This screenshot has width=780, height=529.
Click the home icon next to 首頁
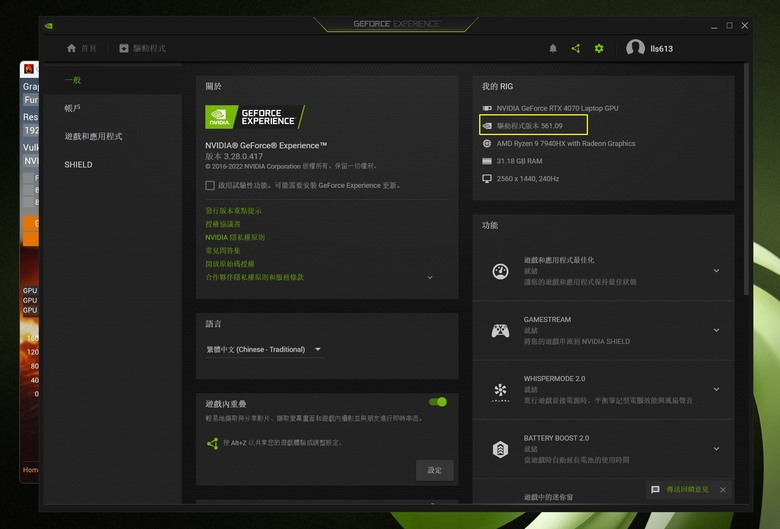tap(71, 48)
